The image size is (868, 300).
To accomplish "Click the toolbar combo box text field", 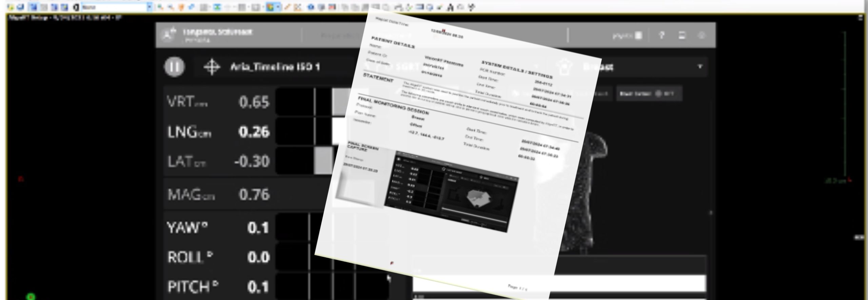I will 114,7.
